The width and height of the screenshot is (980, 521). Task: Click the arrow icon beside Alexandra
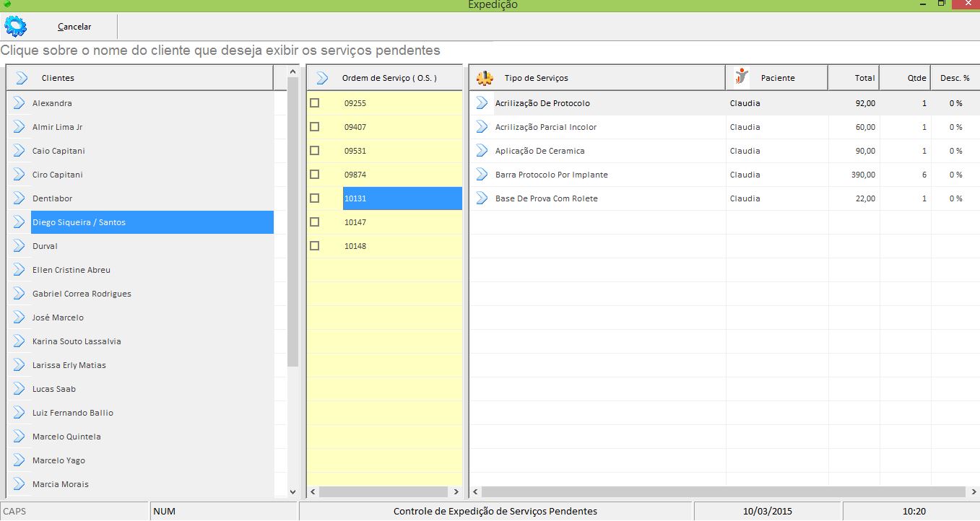(x=19, y=103)
